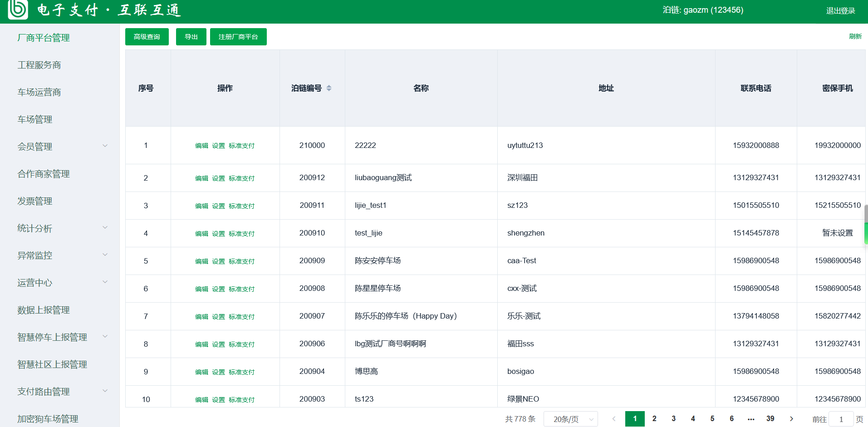Click the 注册厂商平台 button
Image resolution: width=868 pixels, height=427 pixels.
click(238, 37)
